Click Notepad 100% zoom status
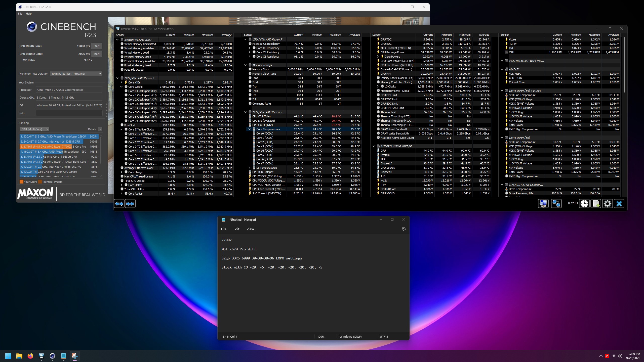Viewport: 644px width, 362px height. 321,337
